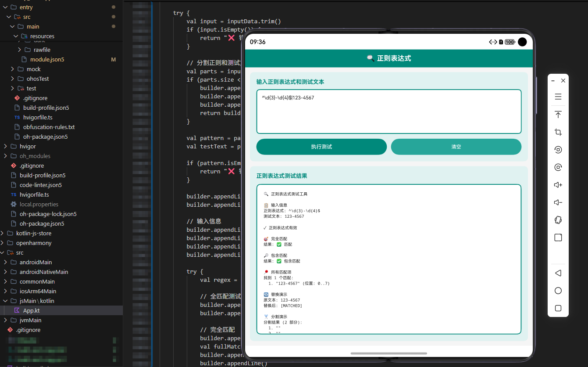Open oh-package-lock.json5 file
Image resolution: width=588 pixels, height=367 pixels.
tap(48, 214)
